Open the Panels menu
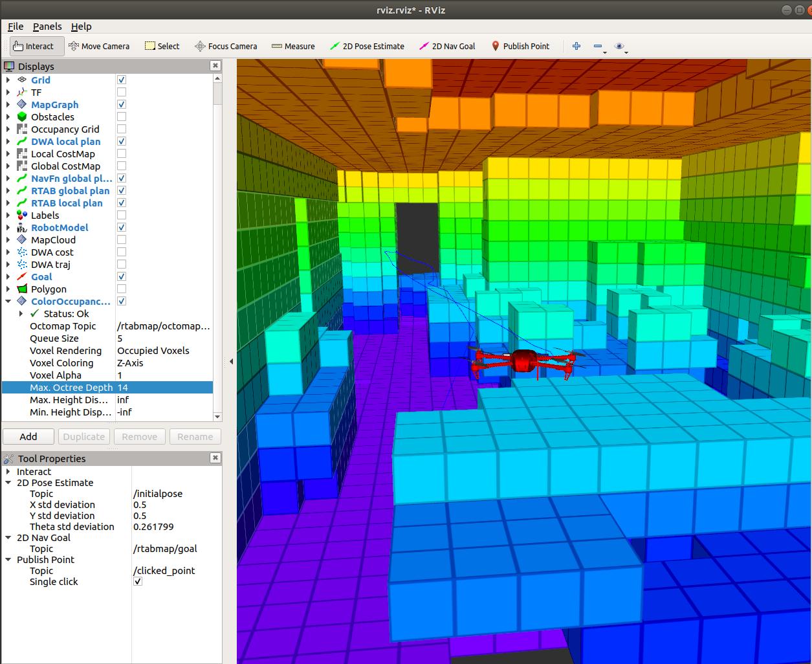This screenshot has width=812, height=664. point(47,27)
